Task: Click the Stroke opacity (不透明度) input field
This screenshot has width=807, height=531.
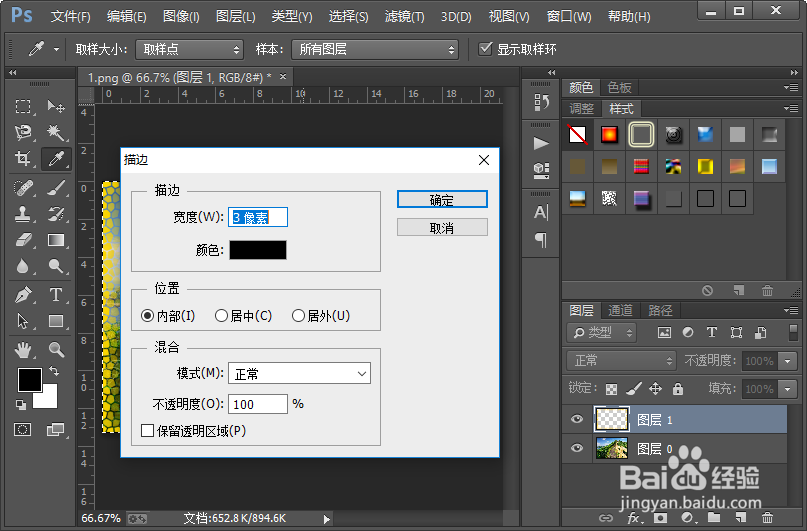Action: pos(258,404)
